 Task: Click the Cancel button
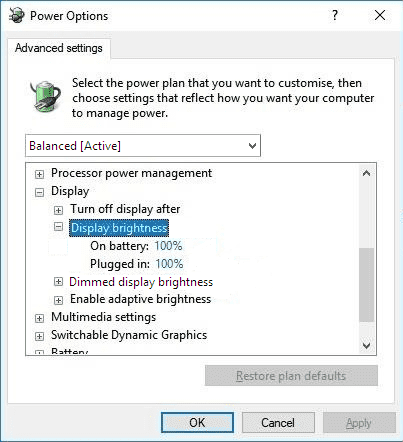click(278, 423)
